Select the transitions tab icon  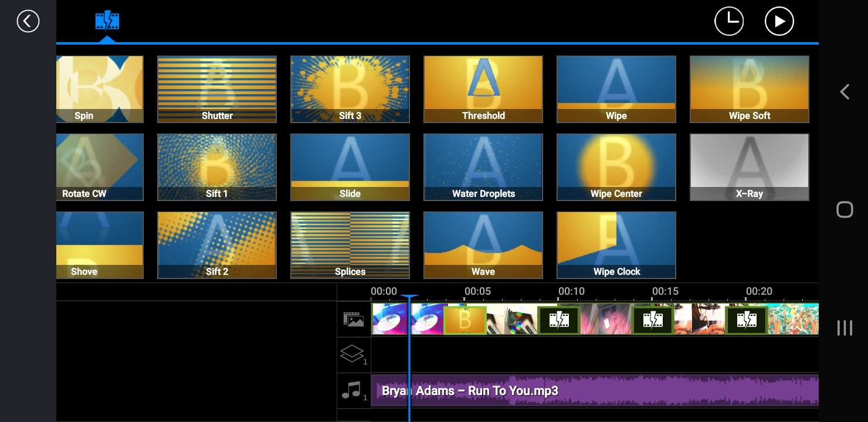click(107, 21)
